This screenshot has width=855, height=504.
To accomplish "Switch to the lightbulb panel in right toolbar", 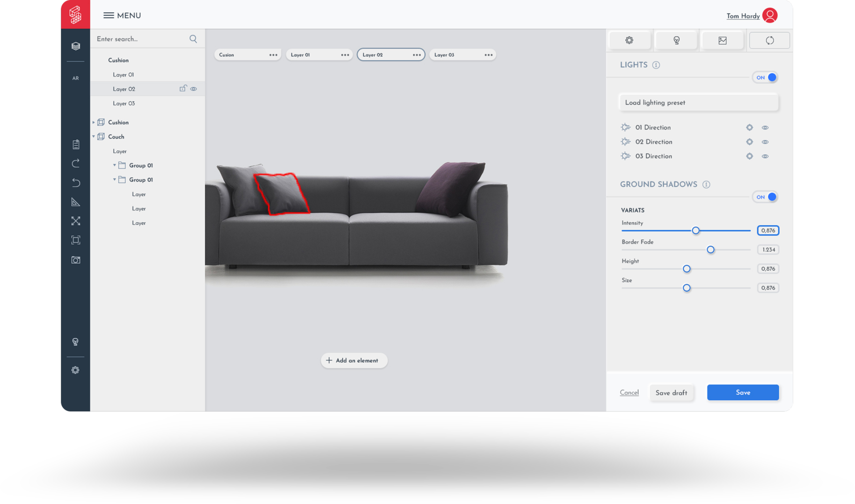I will (676, 40).
